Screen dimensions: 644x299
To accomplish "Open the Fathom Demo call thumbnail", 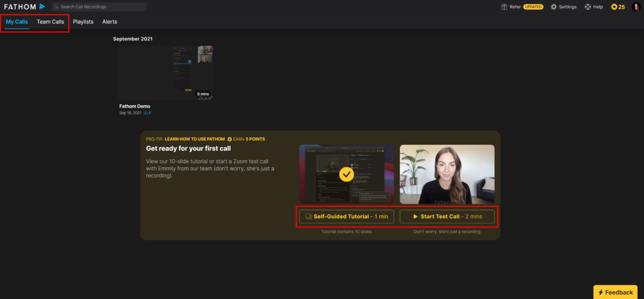I will [x=165, y=73].
